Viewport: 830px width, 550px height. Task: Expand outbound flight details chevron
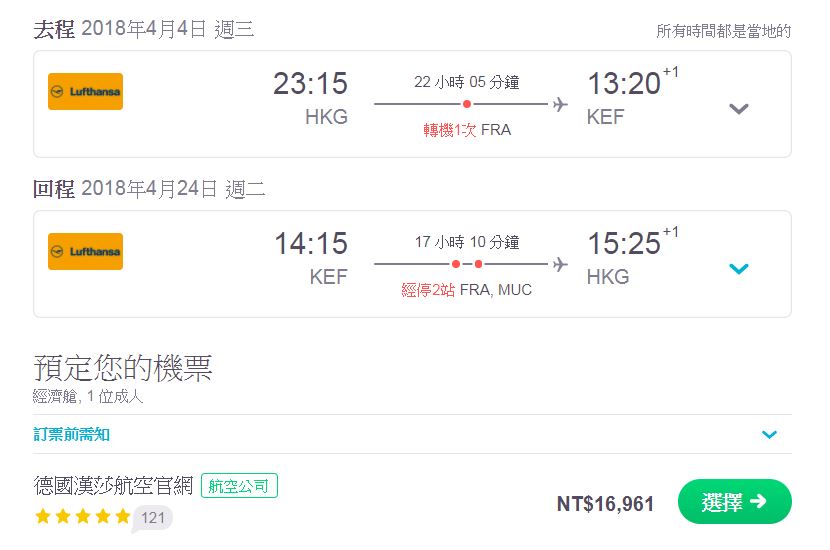click(738, 109)
